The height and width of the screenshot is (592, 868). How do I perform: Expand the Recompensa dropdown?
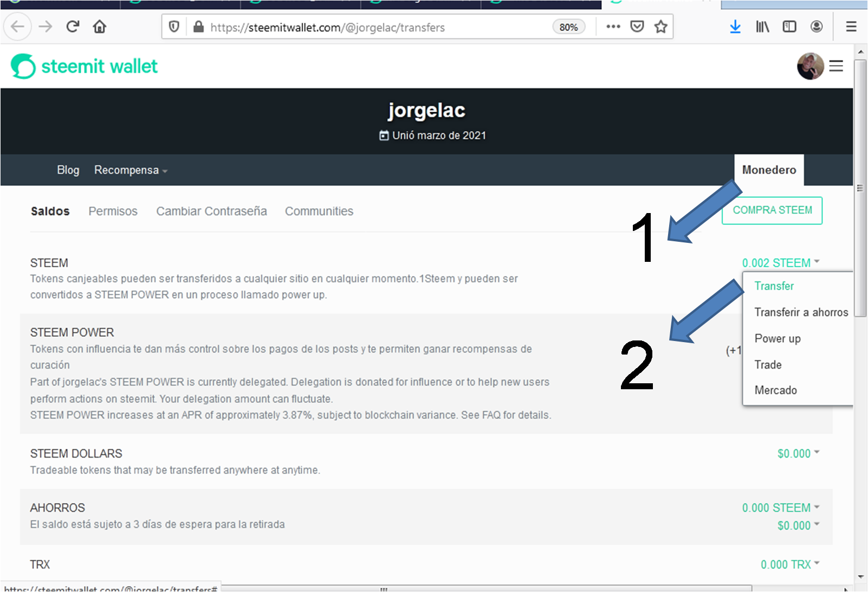pyautogui.click(x=131, y=170)
